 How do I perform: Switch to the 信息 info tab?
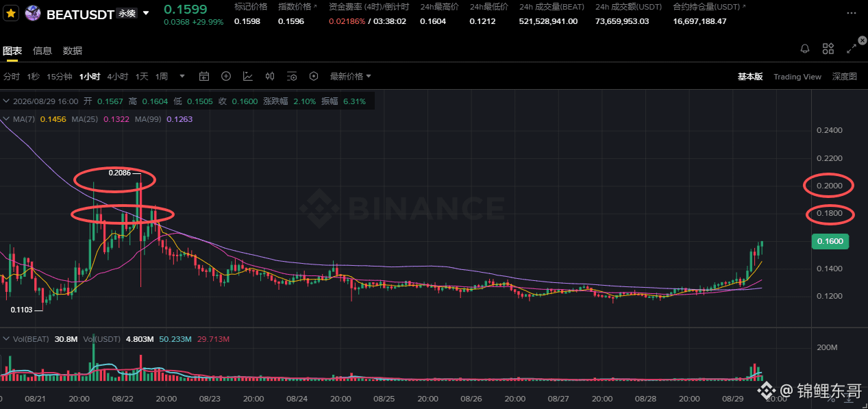coord(42,50)
